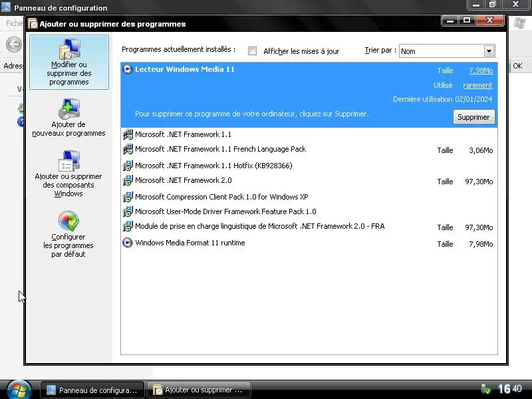Select Microsoft .NET Framework 2.0 entry
Viewport: 532px width, 399px height.
click(x=309, y=180)
